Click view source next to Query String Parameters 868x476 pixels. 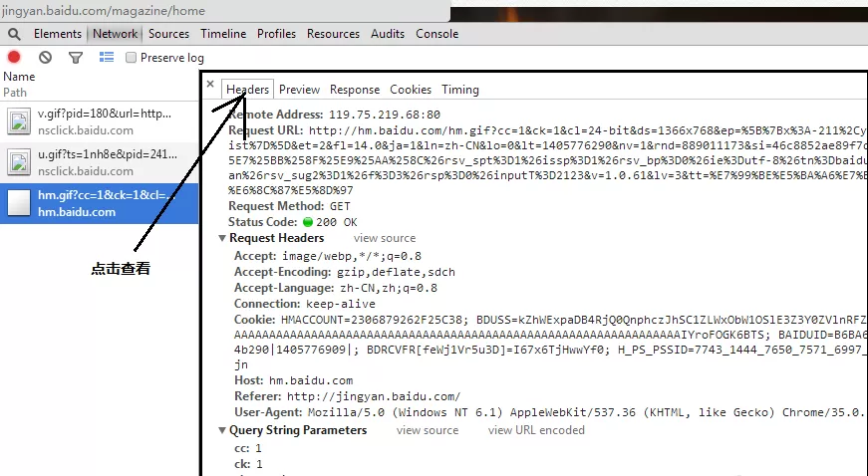coord(428,430)
